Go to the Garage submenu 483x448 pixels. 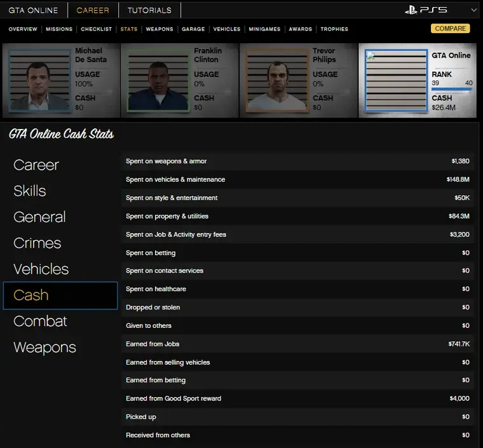coord(193,29)
